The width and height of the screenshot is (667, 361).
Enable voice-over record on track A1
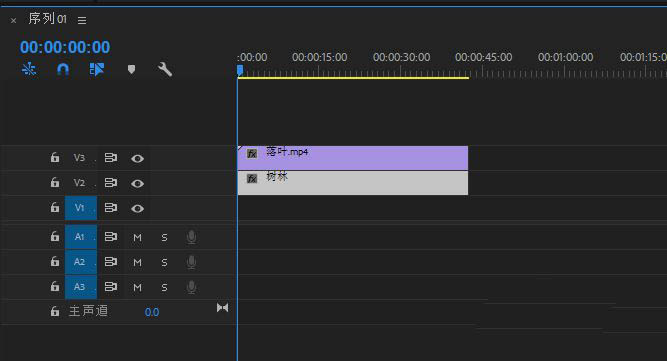191,237
